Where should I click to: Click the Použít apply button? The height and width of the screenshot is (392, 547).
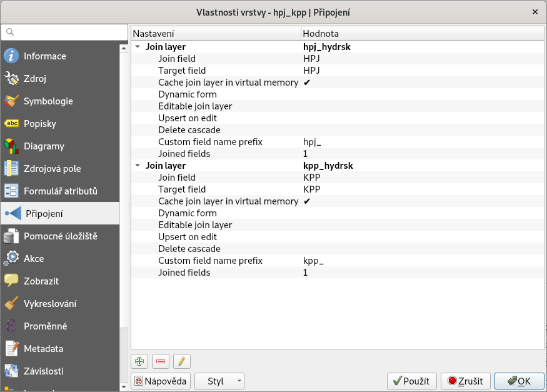tap(411, 381)
